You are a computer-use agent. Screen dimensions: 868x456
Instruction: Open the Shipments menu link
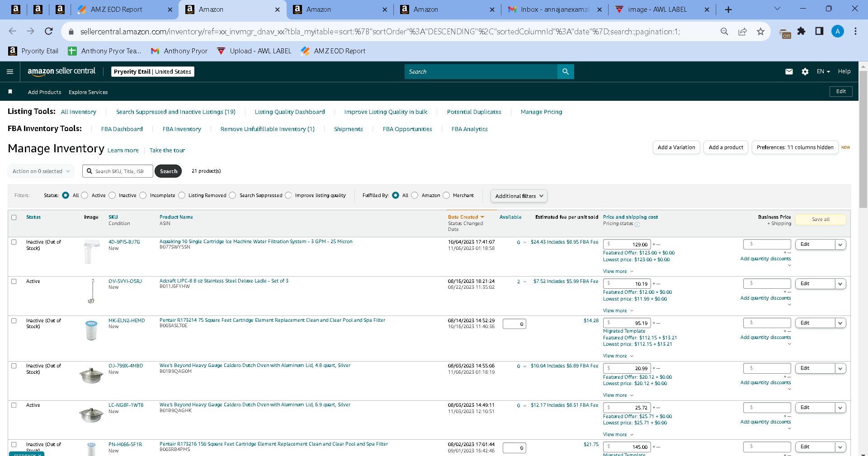349,129
